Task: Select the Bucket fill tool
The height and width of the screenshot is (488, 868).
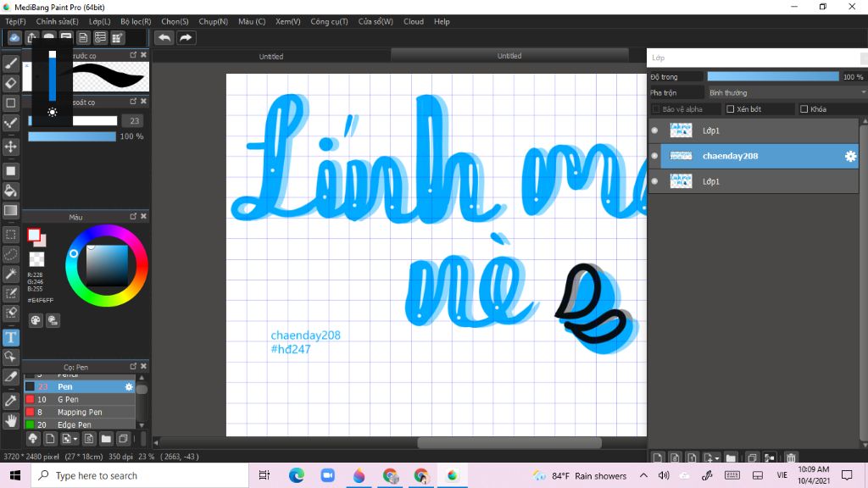Action: click(10, 191)
